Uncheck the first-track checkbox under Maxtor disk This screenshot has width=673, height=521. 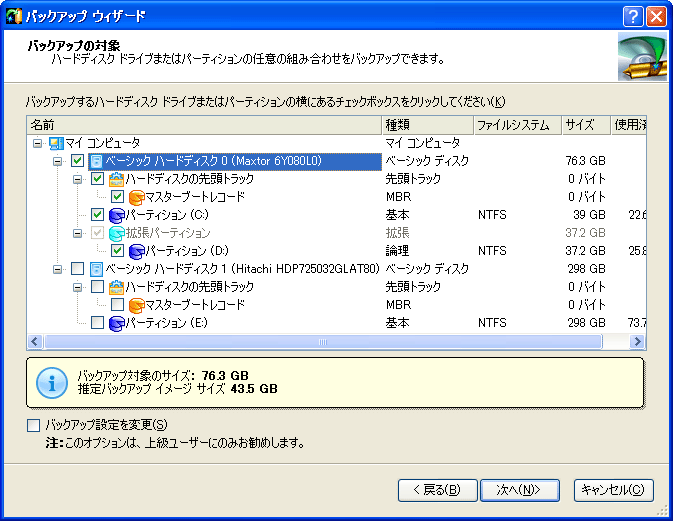tap(97, 179)
